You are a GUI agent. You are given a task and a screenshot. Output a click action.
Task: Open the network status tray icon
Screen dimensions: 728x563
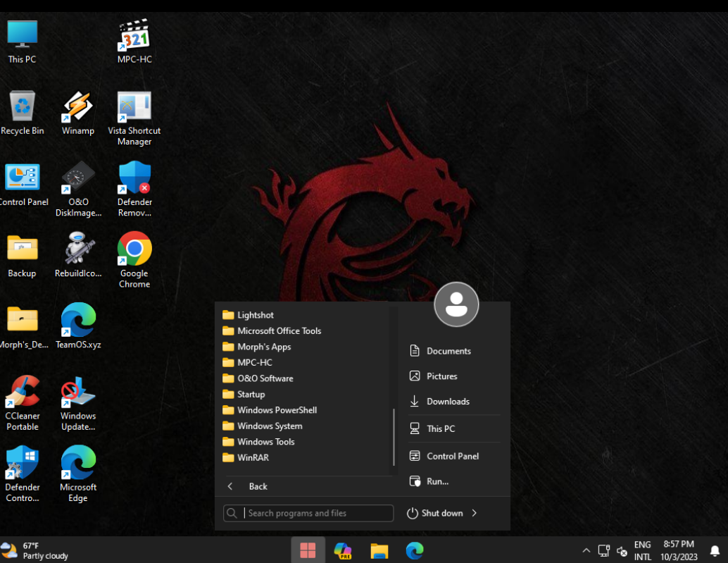click(603, 550)
